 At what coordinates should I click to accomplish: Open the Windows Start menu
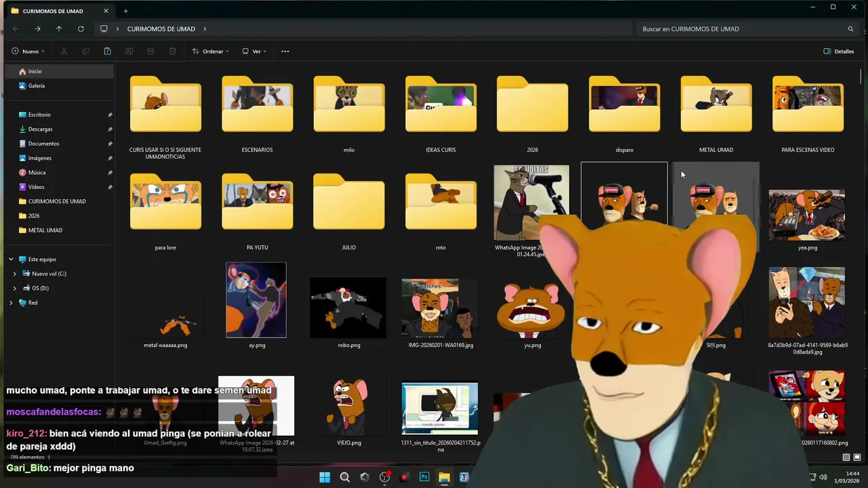pyautogui.click(x=325, y=477)
